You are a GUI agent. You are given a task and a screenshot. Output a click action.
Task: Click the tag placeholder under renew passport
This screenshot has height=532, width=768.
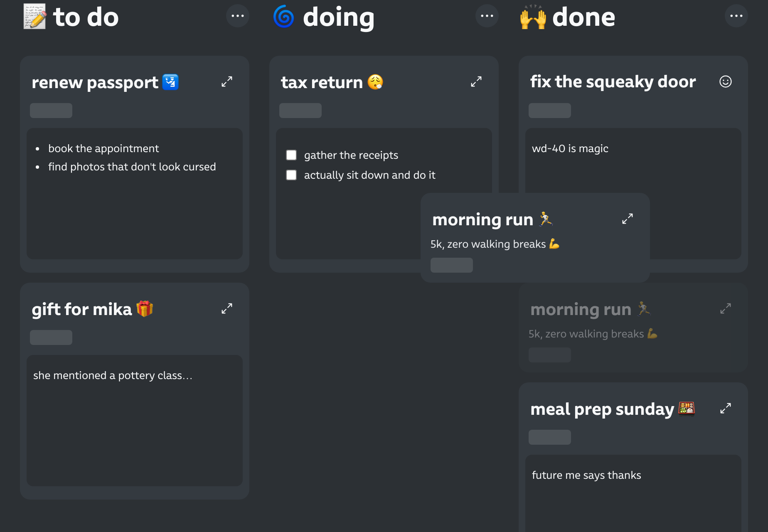51,111
